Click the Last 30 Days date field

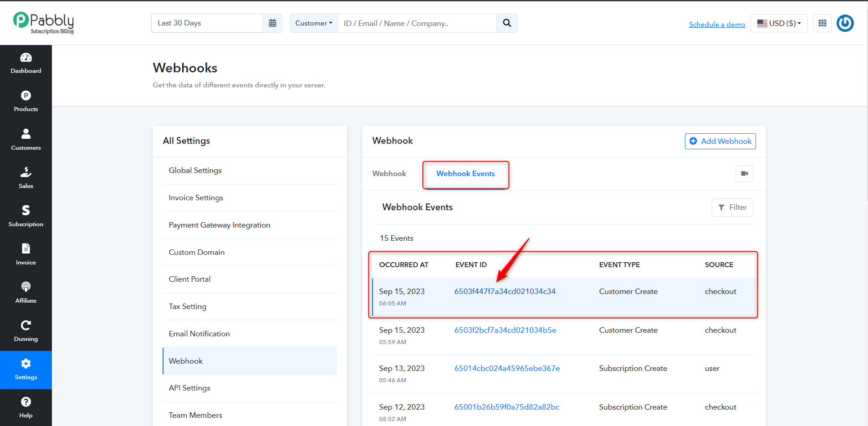pos(207,23)
